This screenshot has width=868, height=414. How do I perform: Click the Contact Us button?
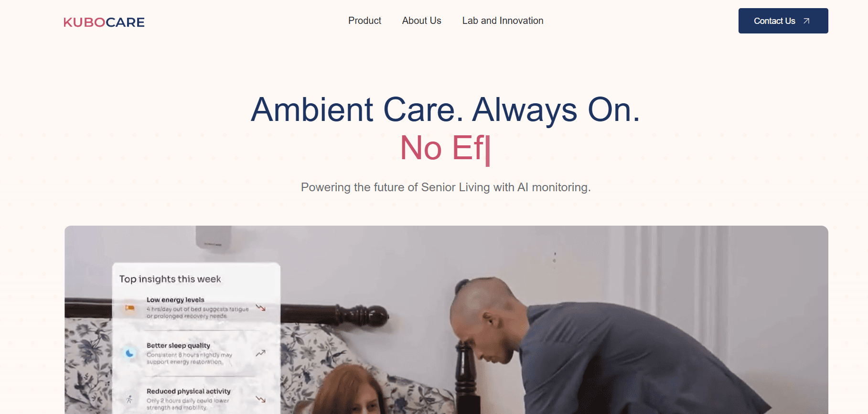click(783, 21)
